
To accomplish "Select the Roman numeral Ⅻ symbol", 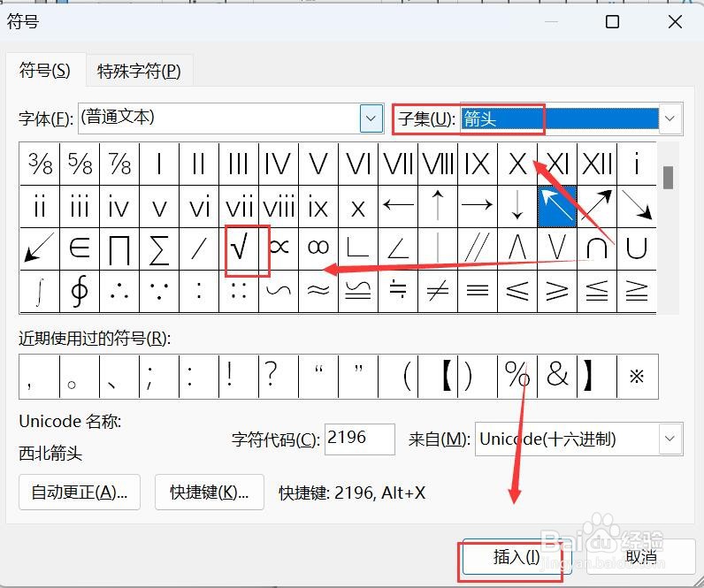I will tap(597, 164).
